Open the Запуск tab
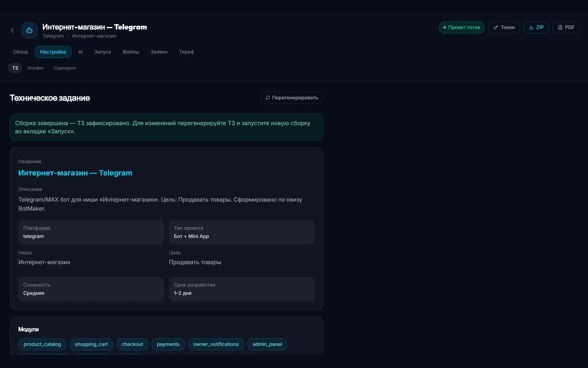This screenshot has width=588, height=368. pyautogui.click(x=102, y=52)
